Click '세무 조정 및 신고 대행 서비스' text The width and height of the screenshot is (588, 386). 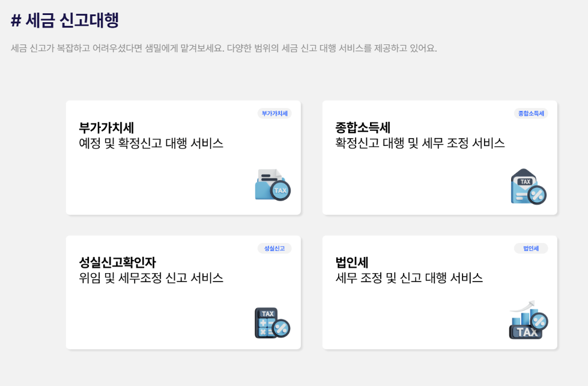[409, 278]
